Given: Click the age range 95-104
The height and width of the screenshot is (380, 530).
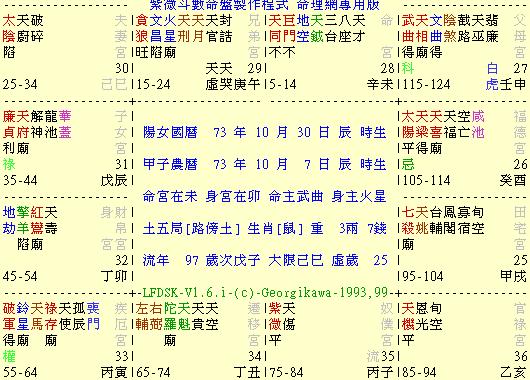Looking at the screenshot, I should click(423, 277).
